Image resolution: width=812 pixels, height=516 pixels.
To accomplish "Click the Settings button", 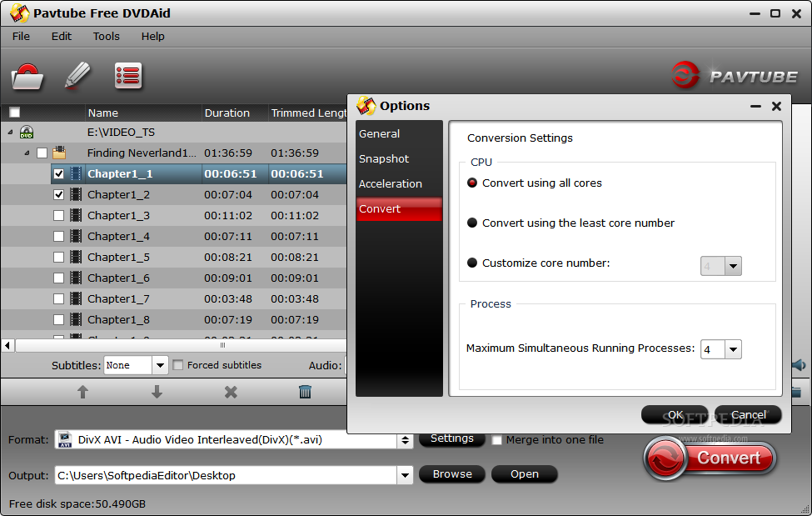I will tap(451, 438).
